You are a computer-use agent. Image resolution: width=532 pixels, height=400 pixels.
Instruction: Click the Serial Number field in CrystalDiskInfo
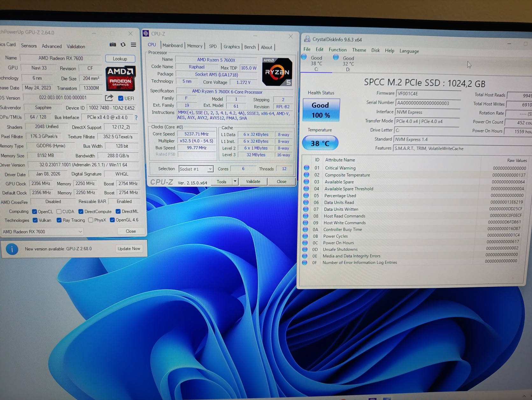(x=428, y=103)
